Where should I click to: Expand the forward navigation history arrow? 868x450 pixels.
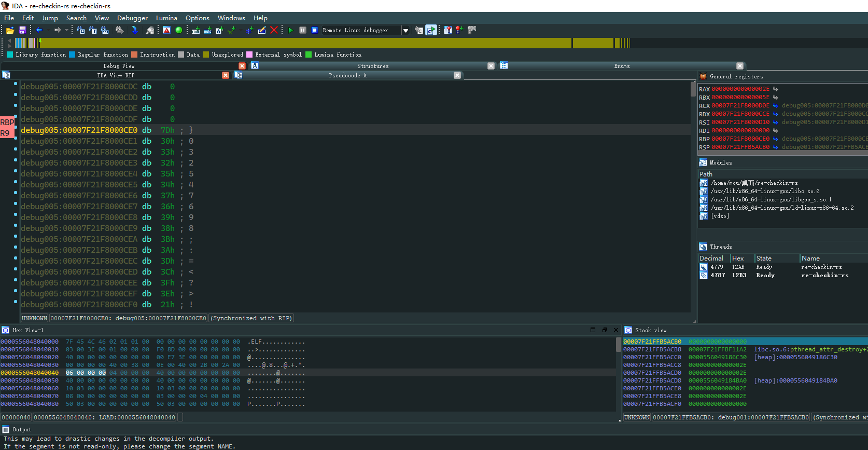coord(66,30)
